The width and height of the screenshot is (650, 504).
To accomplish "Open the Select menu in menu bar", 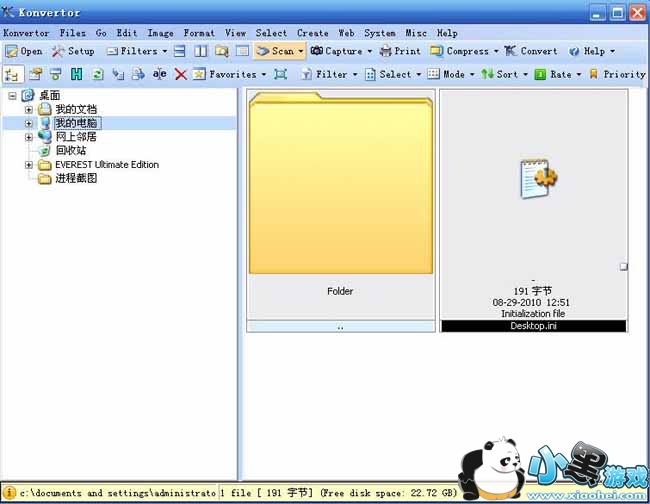I will coord(271,33).
